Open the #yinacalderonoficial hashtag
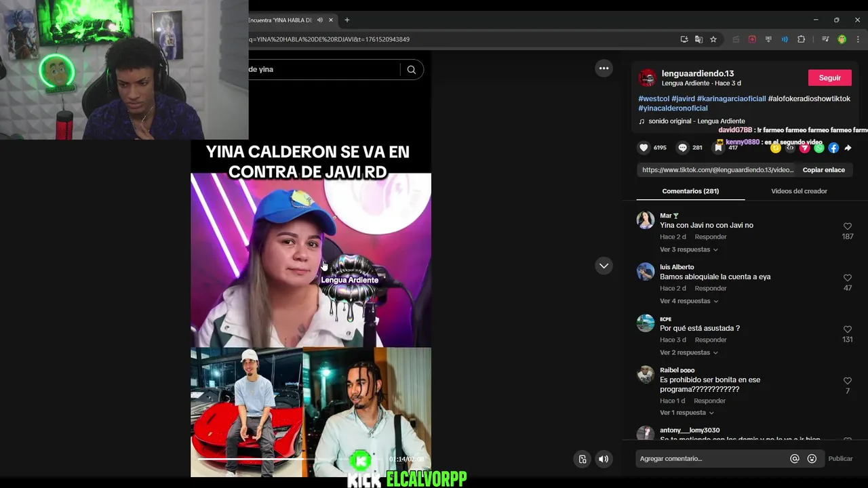The image size is (868, 488). pos(673,108)
